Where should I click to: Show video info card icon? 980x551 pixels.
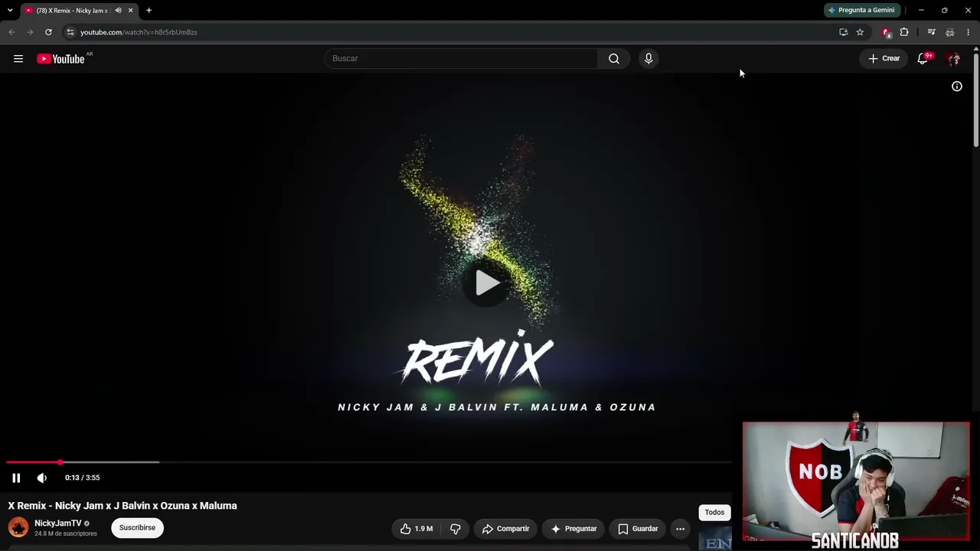tap(957, 86)
